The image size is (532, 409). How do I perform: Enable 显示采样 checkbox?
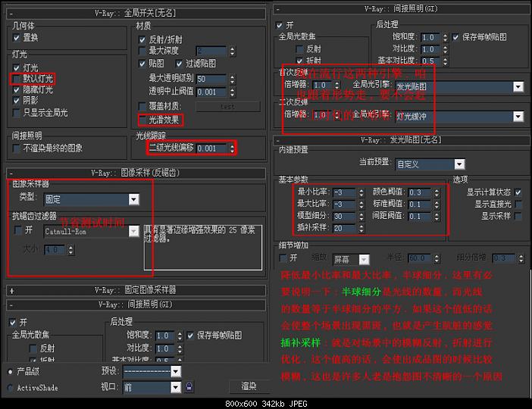(518, 216)
